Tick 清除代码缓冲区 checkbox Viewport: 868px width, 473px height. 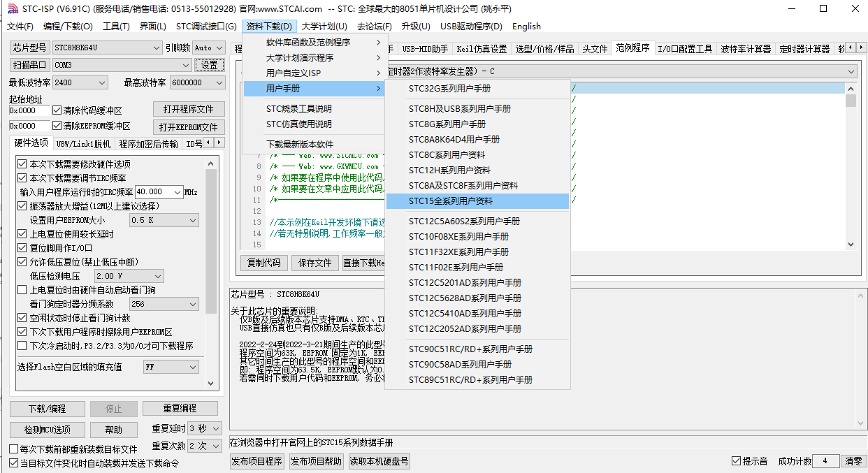coord(57,110)
